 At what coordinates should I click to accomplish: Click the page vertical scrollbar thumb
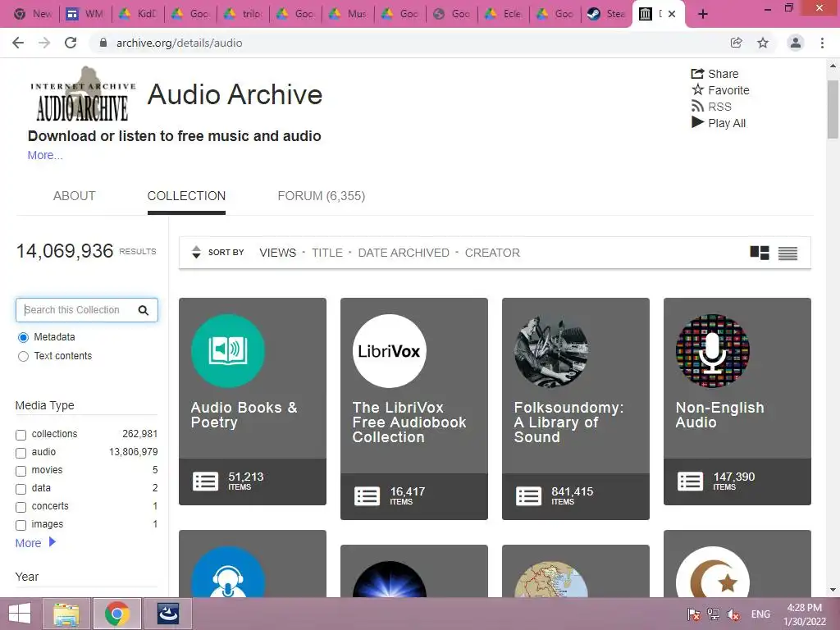click(x=833, y=109)
